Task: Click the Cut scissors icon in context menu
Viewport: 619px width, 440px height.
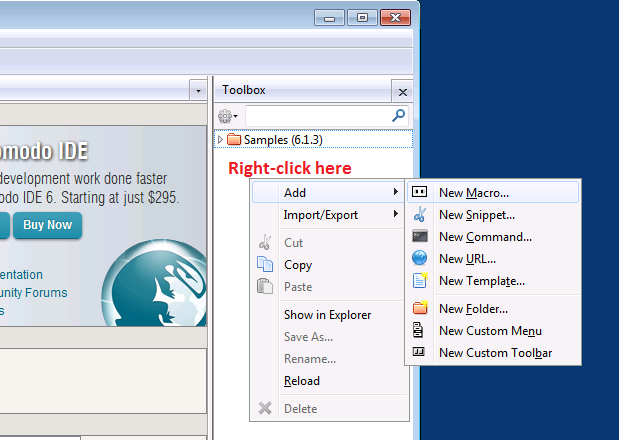Action: [265, 242]
